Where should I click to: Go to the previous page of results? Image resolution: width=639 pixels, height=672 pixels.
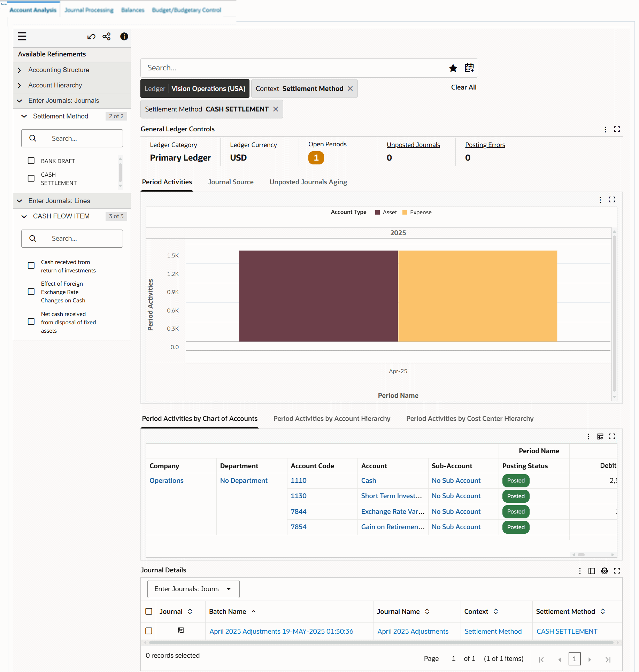coord(560,659)
